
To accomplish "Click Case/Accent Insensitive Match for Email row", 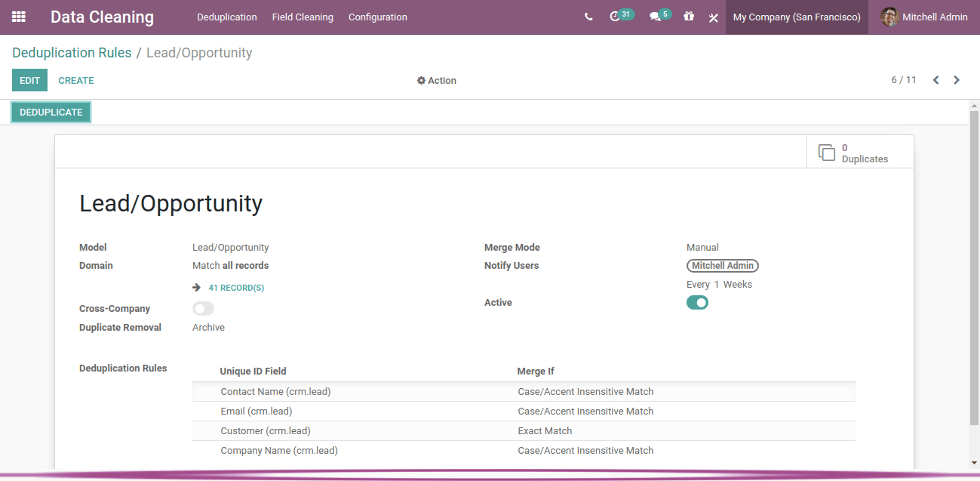I will pyautogui.click(x=585, y=412).
